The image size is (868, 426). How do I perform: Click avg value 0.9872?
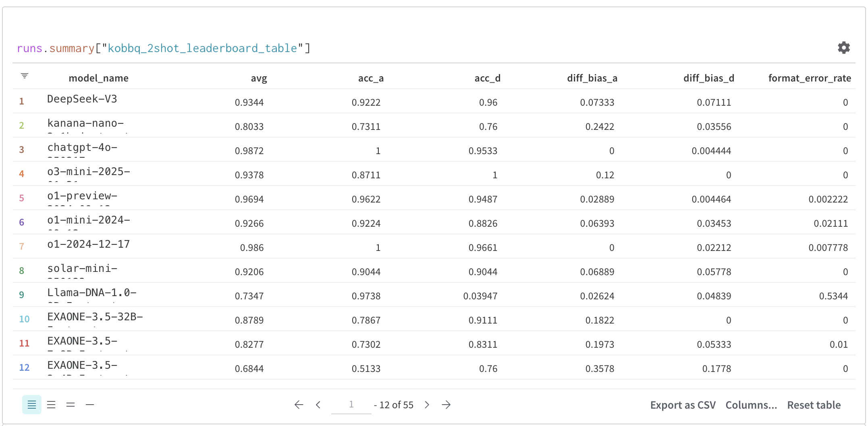pos(249,151)
